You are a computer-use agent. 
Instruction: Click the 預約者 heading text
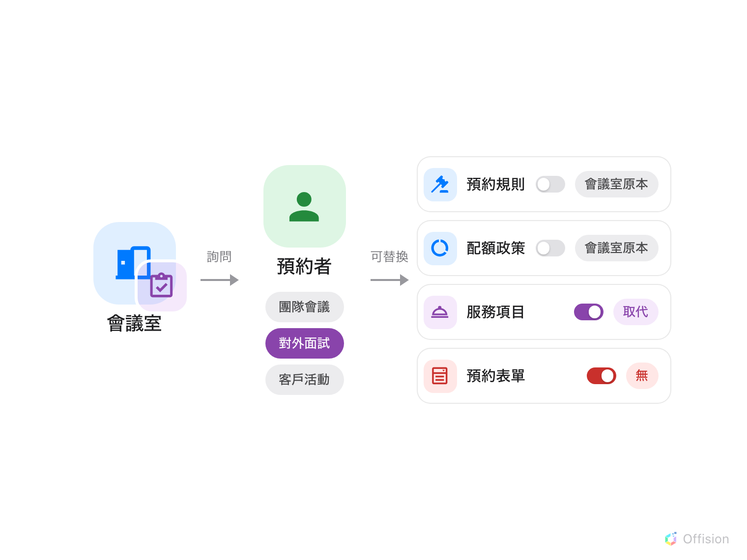click(304, 266)
